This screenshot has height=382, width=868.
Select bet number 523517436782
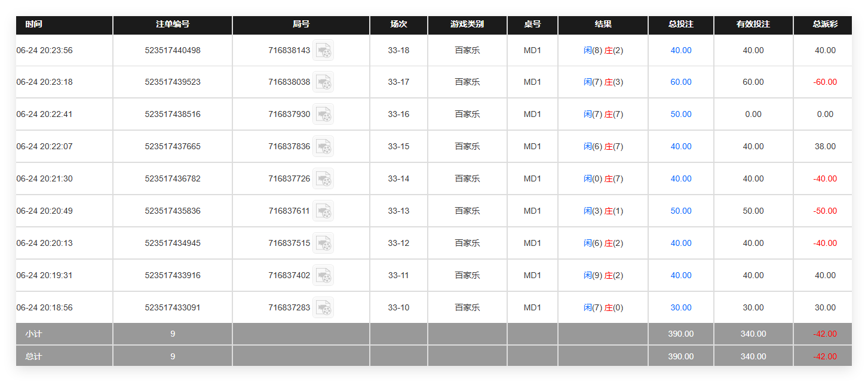click(x=173, y=178)
